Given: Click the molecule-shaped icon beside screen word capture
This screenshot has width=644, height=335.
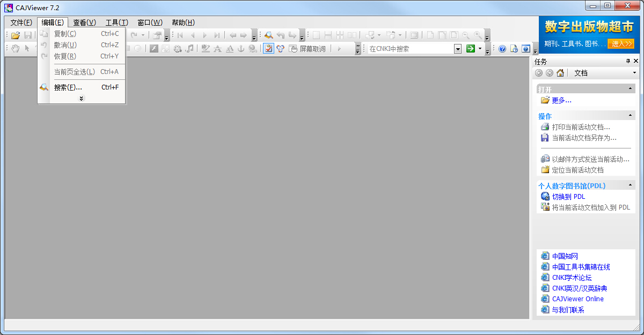Looking at the screenshot, I should tap(280, 49).
